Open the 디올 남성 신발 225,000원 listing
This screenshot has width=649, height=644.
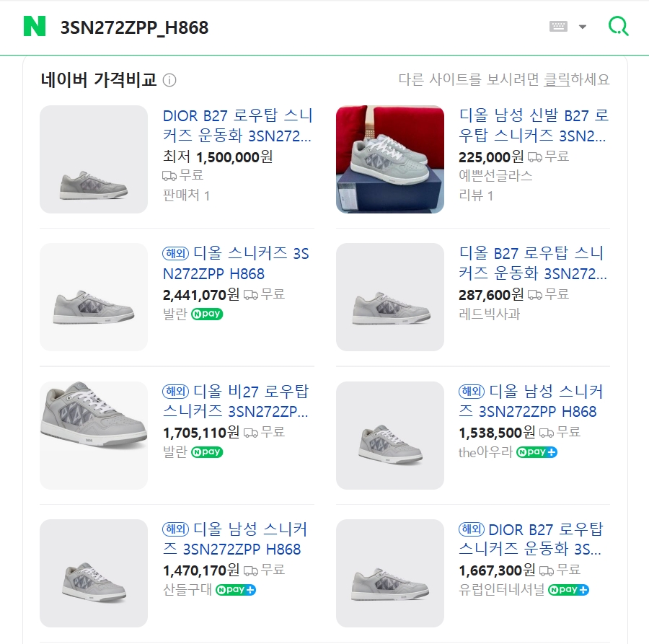click(x=534, y=125)
